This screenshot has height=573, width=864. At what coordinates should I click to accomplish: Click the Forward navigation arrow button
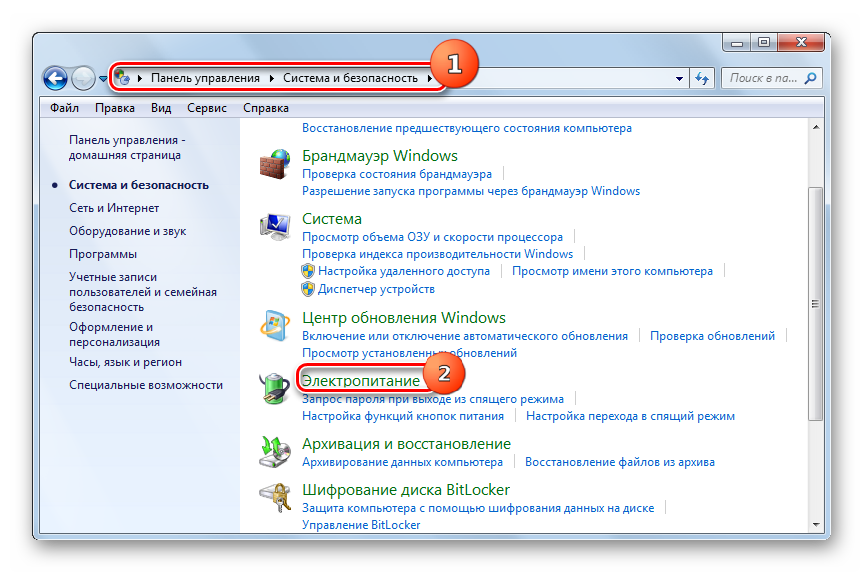pos(83,78)
